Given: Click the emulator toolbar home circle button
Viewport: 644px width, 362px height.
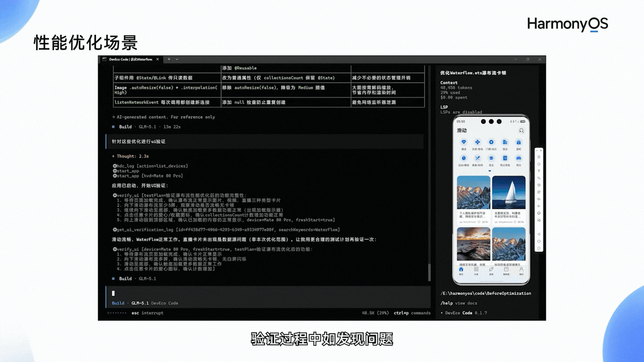Looking at the screenshot, I should click(539, 241).
